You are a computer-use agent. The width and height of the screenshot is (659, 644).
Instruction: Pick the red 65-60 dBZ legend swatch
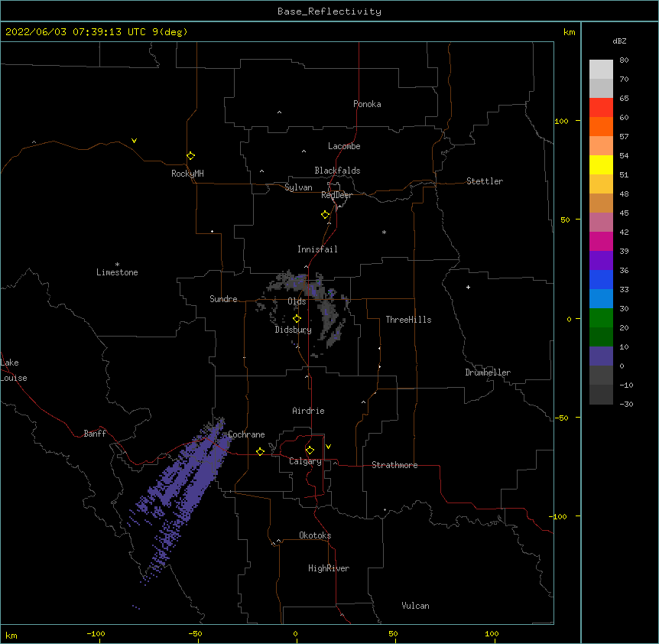point(601,108)
